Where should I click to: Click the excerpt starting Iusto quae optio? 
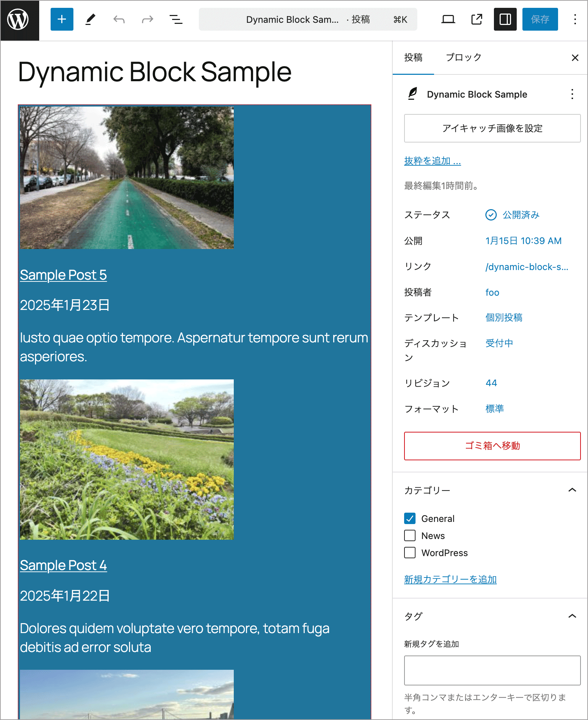click(194, 347)
